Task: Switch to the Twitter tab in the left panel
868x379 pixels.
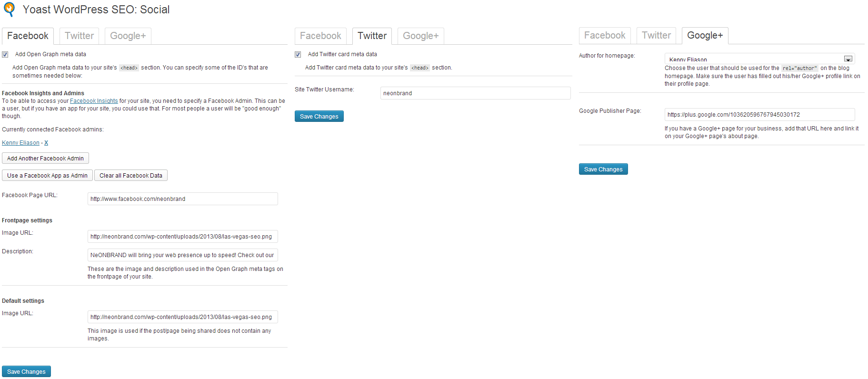Action: 79,36
